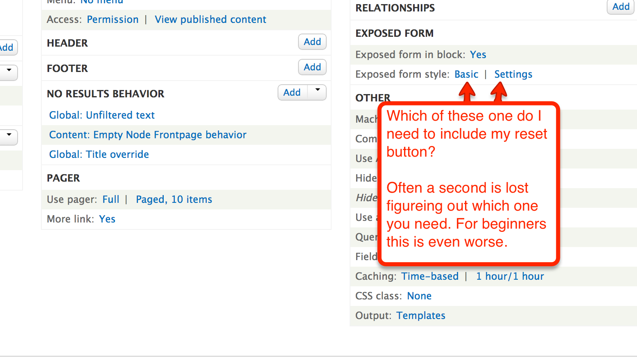Open Time-based caching option
Image resolution: width=637 pixels, height=364 pixels.
(430, 276)
